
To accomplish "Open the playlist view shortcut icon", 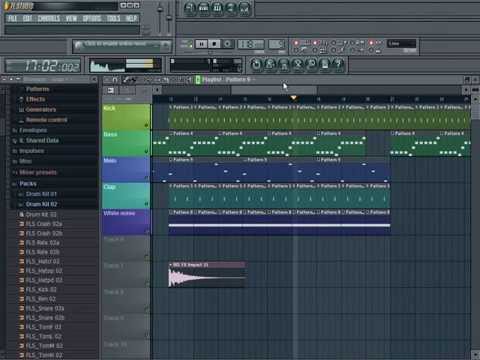I will [x=190, y=8].
